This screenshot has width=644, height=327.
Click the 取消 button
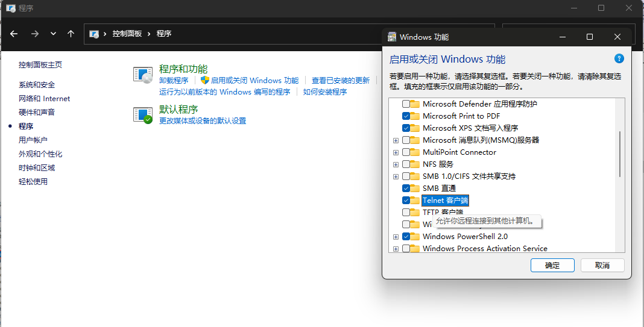(602, 265)
